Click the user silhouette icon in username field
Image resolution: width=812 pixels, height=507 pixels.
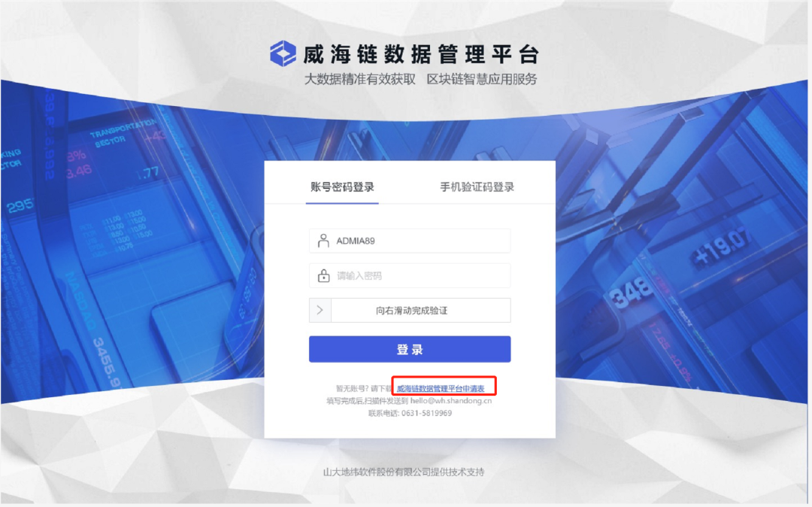(323, 241)
